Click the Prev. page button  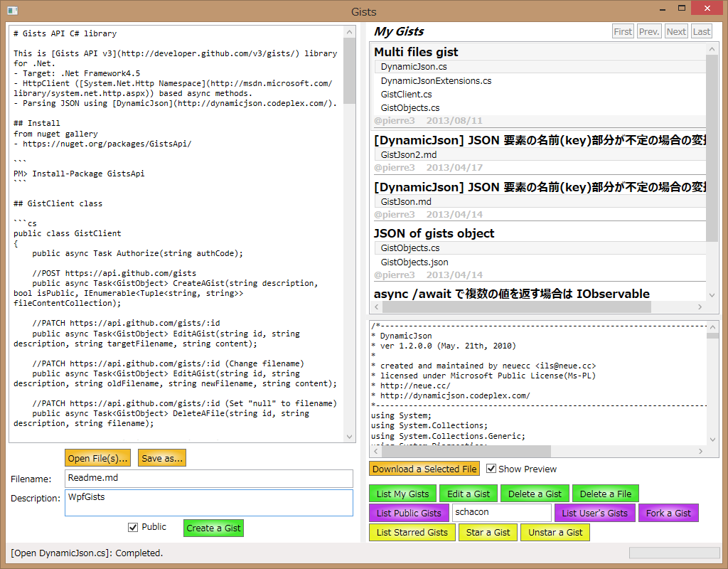[649, 31]
